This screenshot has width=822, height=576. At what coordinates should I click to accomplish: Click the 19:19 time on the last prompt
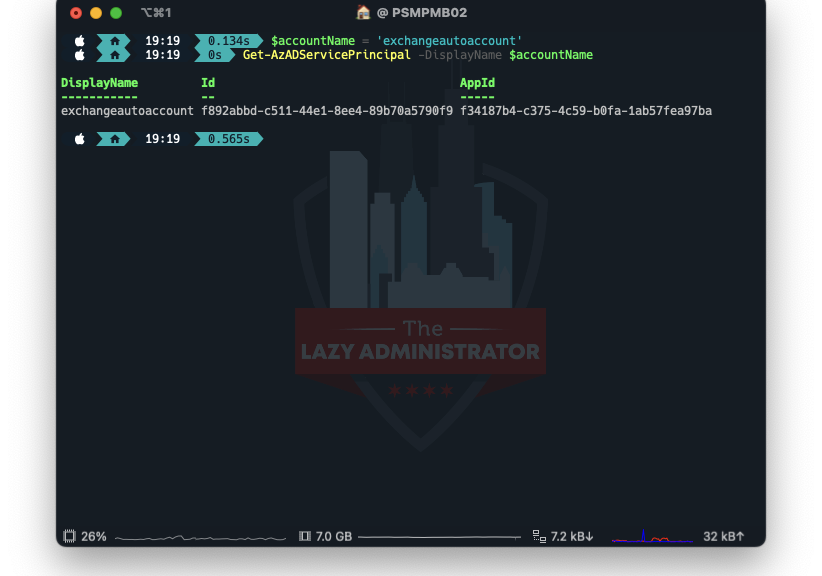(x=163, y=139)
